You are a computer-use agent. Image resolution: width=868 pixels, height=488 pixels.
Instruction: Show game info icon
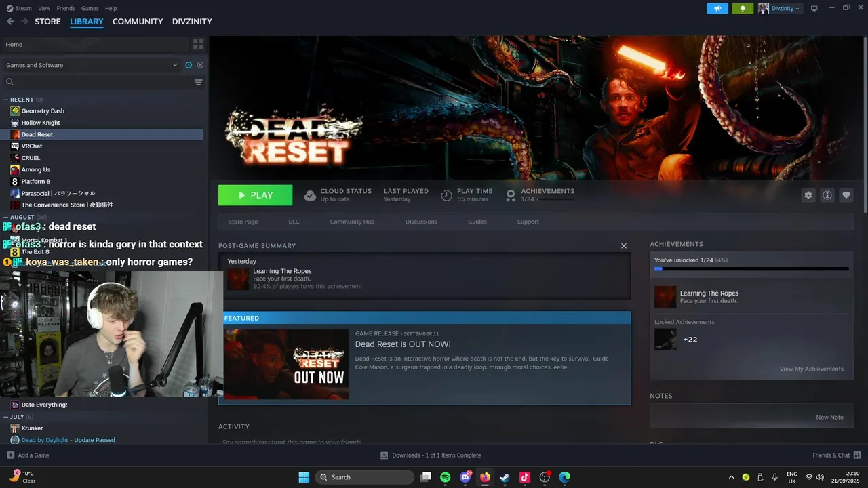point(827,195)
